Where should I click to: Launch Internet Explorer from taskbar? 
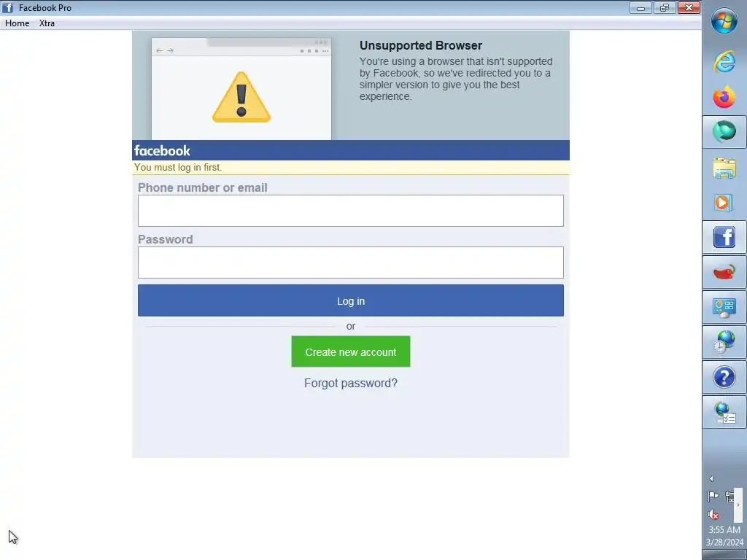pyautogui.click(x=724, y=62)
